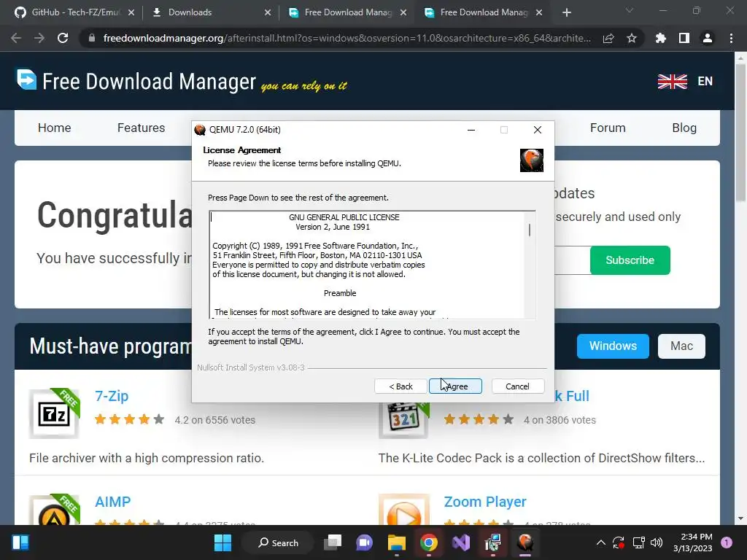This screenshot has height=560, width=747.
Task: Open the 7-Zip program link
Action: click(112, 396)
